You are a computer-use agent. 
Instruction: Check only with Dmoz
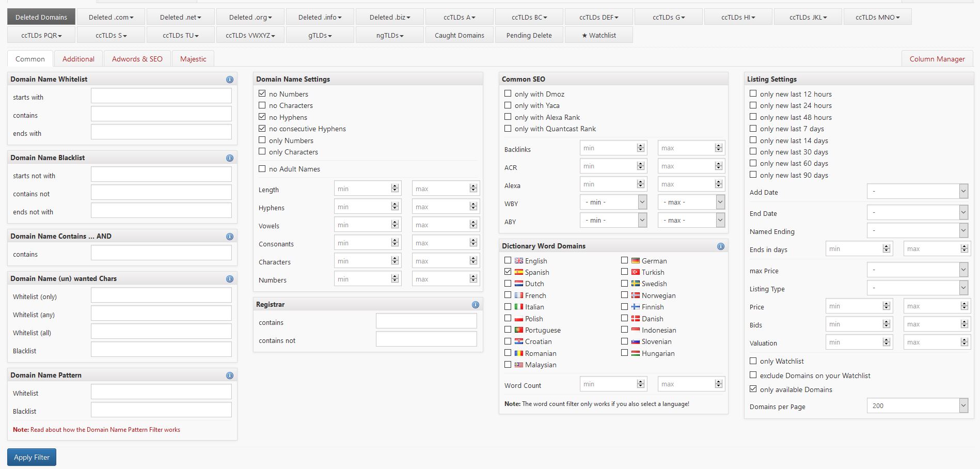tap(508, 93)
